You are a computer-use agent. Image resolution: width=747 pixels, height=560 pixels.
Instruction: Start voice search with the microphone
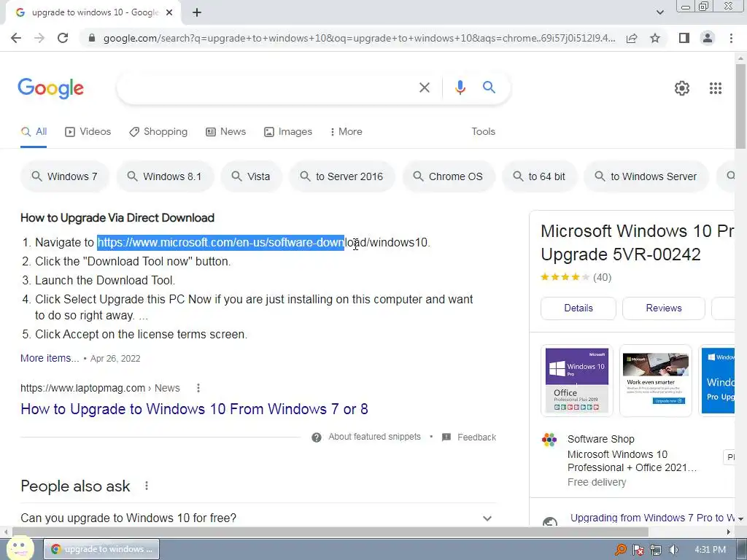point(460,87)
